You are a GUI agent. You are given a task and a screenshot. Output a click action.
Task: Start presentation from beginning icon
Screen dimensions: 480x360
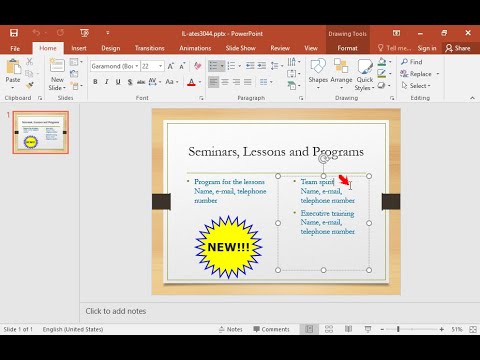[x=85, y=33]
